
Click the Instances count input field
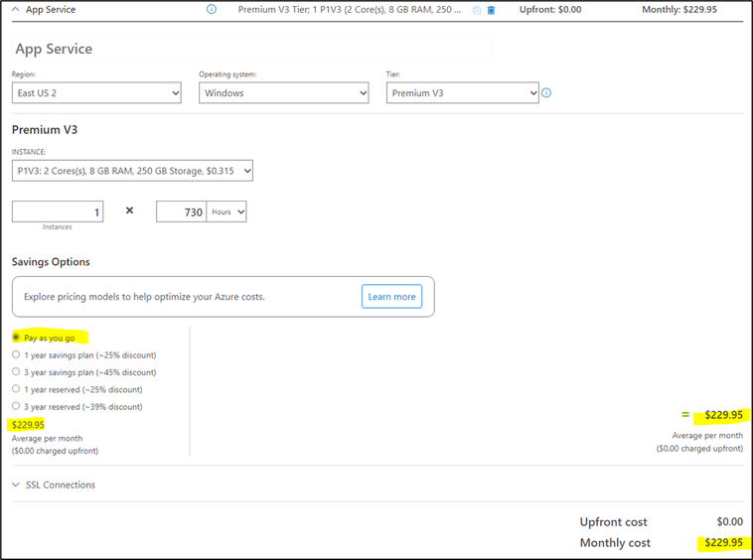tap(58, 211)
